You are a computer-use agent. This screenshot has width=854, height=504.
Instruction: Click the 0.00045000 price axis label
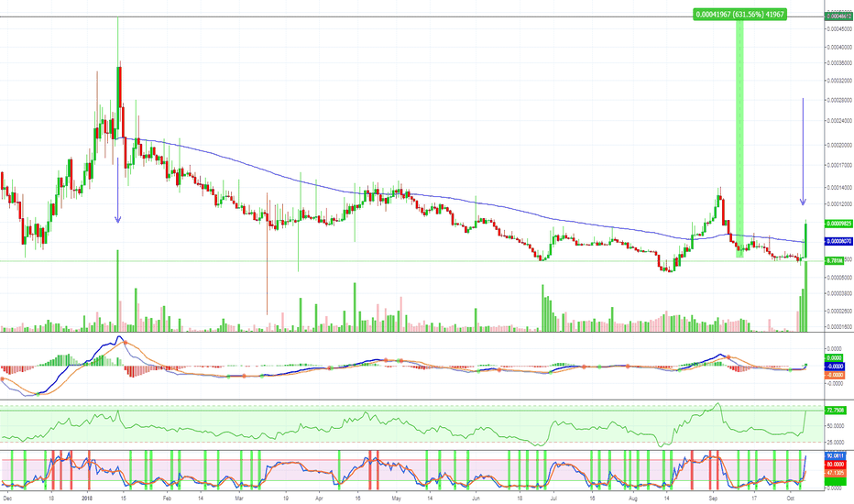tap(838, 29)
